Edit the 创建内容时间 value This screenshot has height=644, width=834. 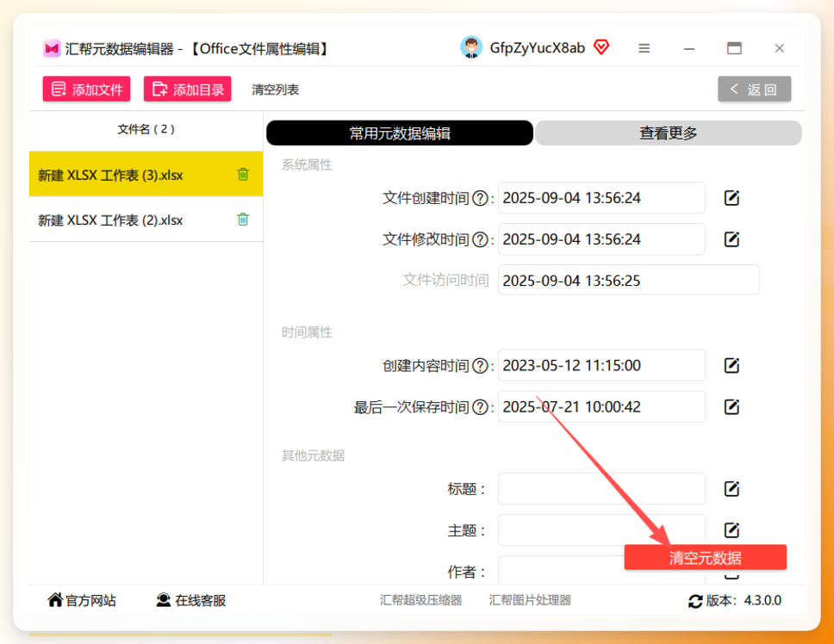(x=731, y=366)
